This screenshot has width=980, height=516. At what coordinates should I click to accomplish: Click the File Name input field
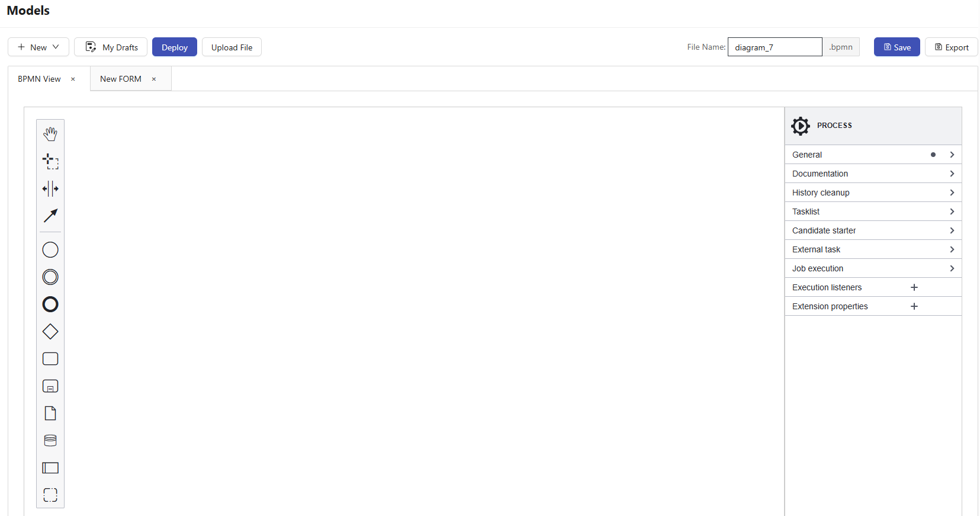pyautogui.click(x=775, y=47)
